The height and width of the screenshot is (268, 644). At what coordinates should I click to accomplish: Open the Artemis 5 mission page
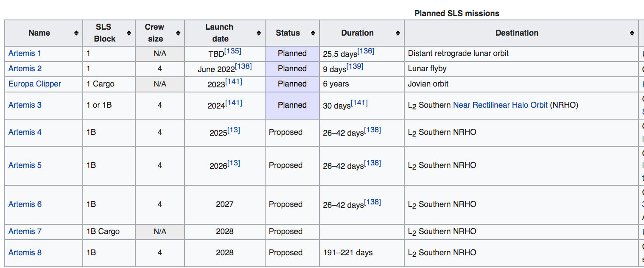pyautogui.click(x=25, y=165)
